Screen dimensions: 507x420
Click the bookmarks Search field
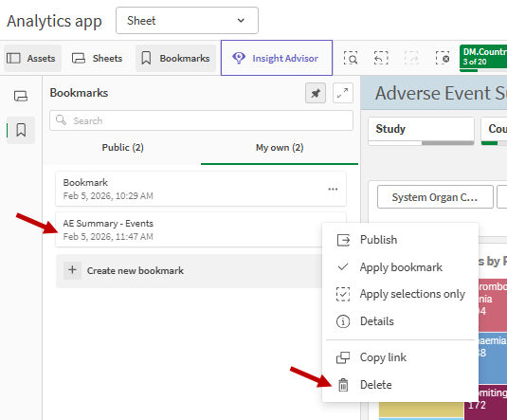click(x=201, y=120)
